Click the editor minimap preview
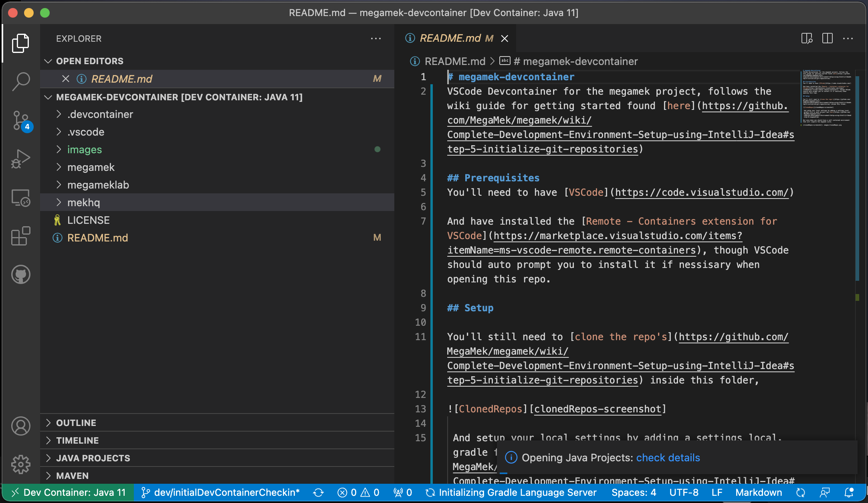868x503 pixels. [827, 98]
